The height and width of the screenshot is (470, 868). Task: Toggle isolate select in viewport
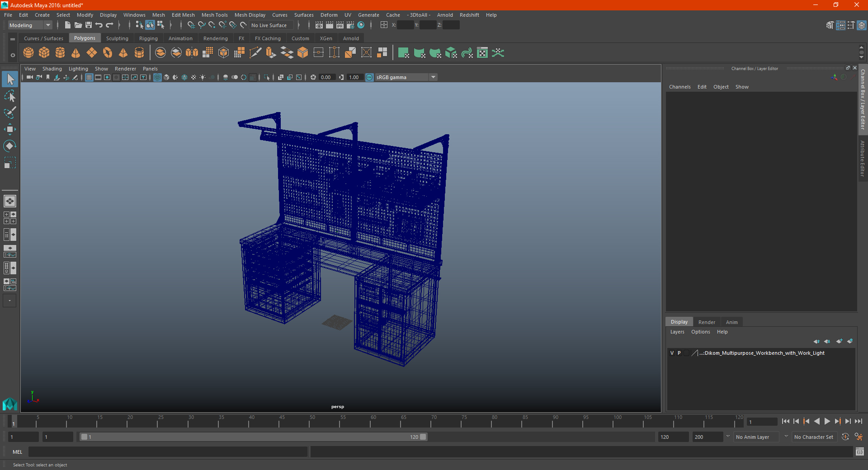267,77
